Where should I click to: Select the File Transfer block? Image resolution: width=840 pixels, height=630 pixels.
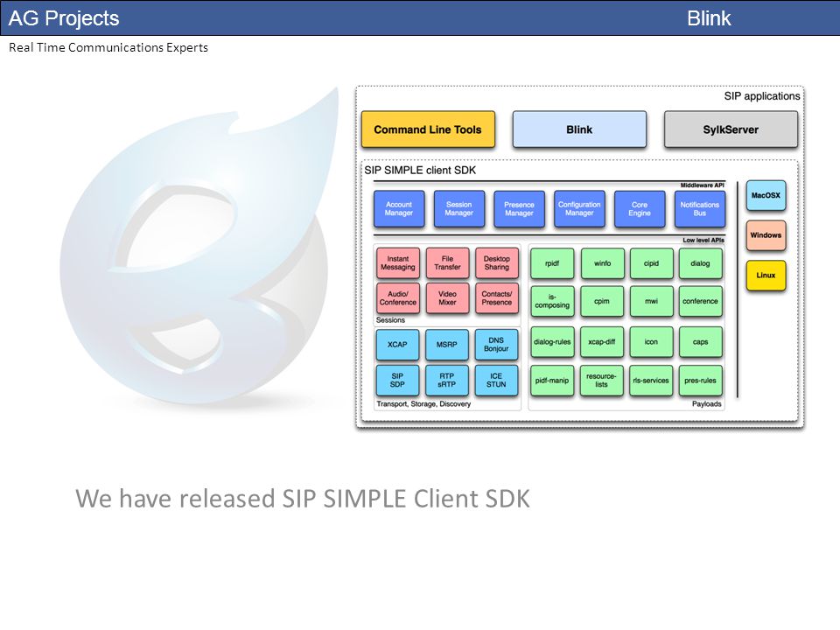[447, 263]
